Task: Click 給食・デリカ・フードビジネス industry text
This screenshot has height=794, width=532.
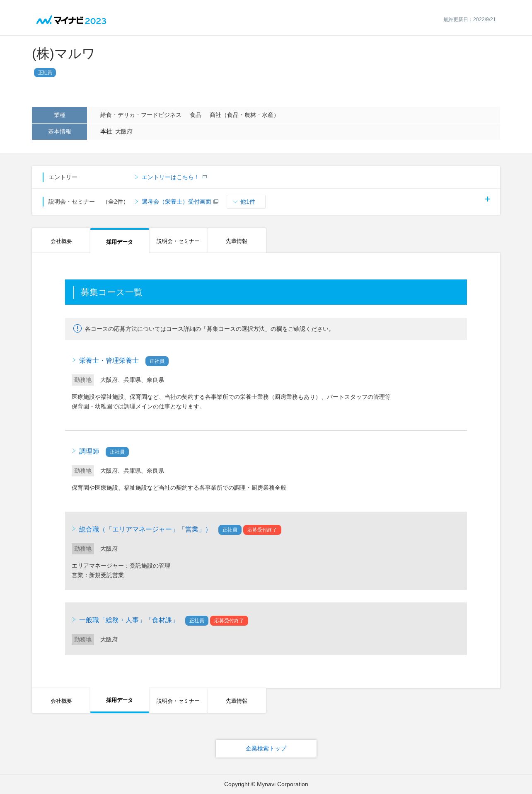Action: (141, 115)
